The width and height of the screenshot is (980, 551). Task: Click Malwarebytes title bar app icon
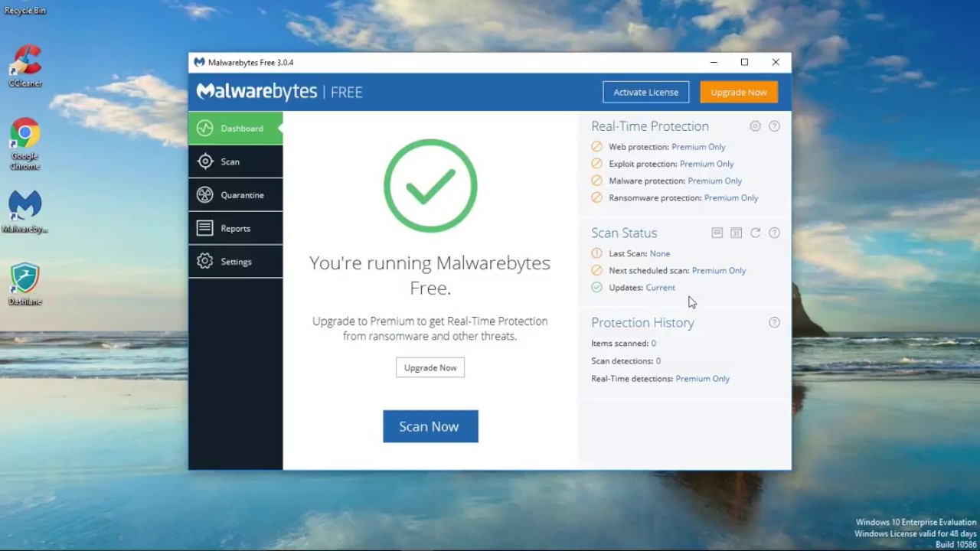(199, 62)
